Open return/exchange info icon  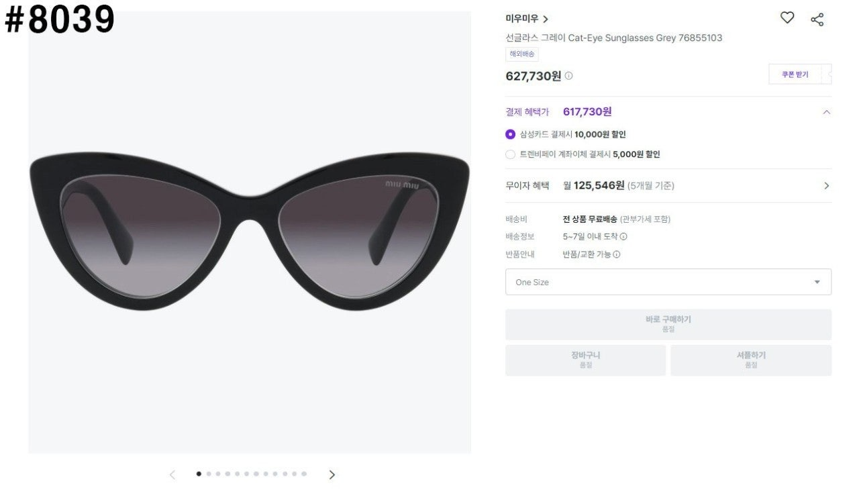pos(617,254)
